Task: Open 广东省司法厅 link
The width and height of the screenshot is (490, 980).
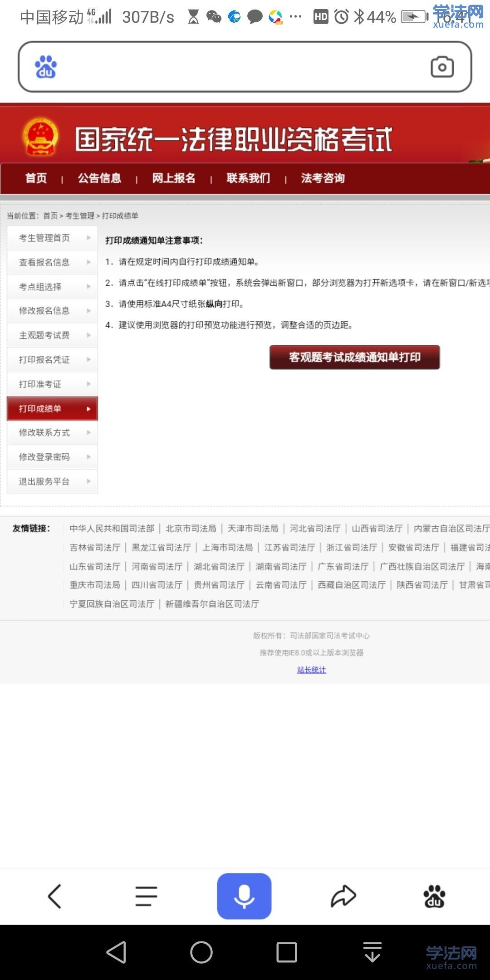Action: 343,567
